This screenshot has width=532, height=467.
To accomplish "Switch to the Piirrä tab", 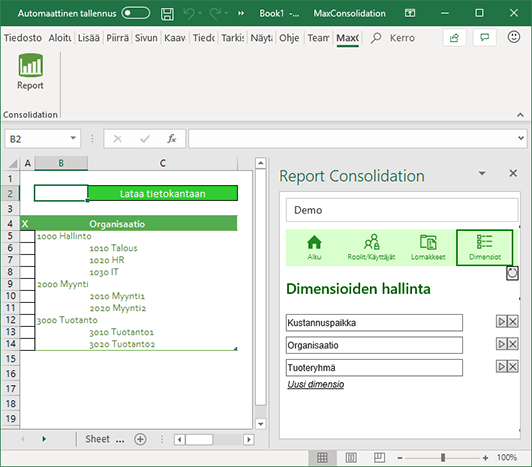I will [117, 38].
